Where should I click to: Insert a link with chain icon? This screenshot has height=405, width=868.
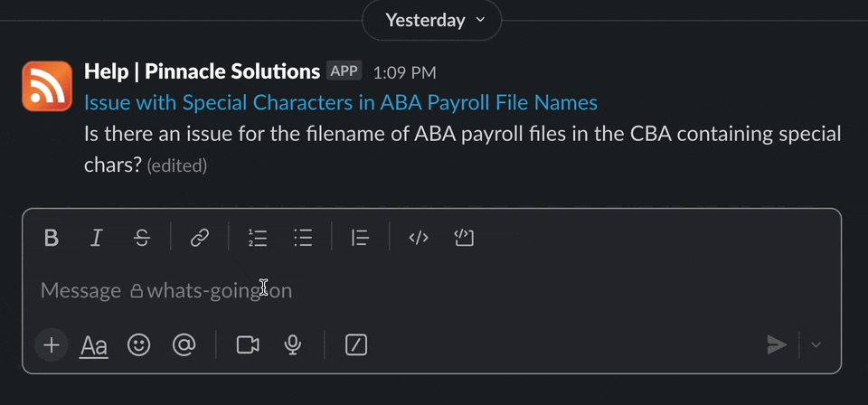pos(199,238)
